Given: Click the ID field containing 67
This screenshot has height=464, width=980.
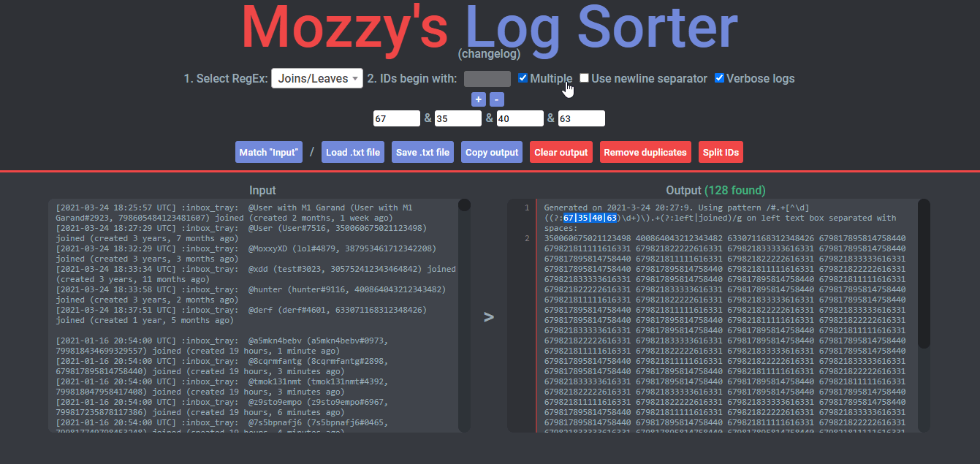Looking at the screenshot, I should 397,118.
